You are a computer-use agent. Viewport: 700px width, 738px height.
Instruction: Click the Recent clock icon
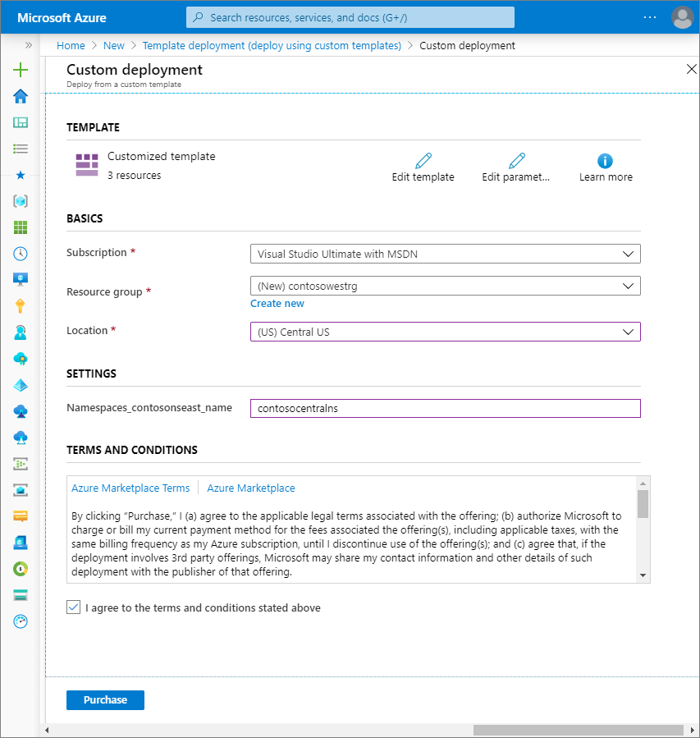(20, 254)
